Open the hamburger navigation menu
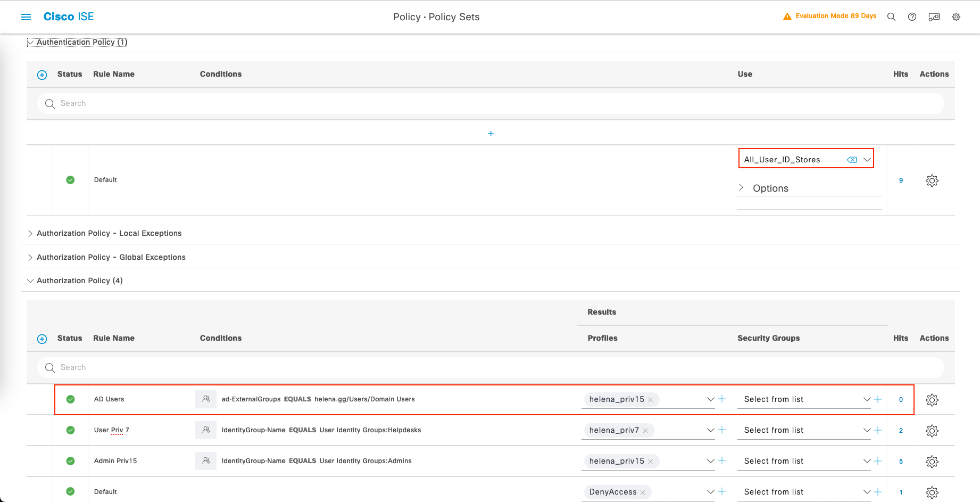 [x=26, y=17]
